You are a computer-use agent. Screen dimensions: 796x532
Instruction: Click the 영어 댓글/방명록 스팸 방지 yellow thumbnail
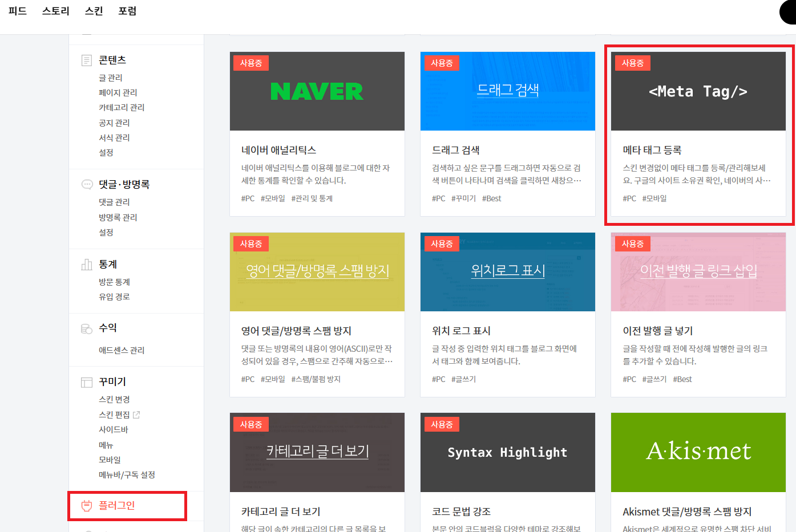317,272
